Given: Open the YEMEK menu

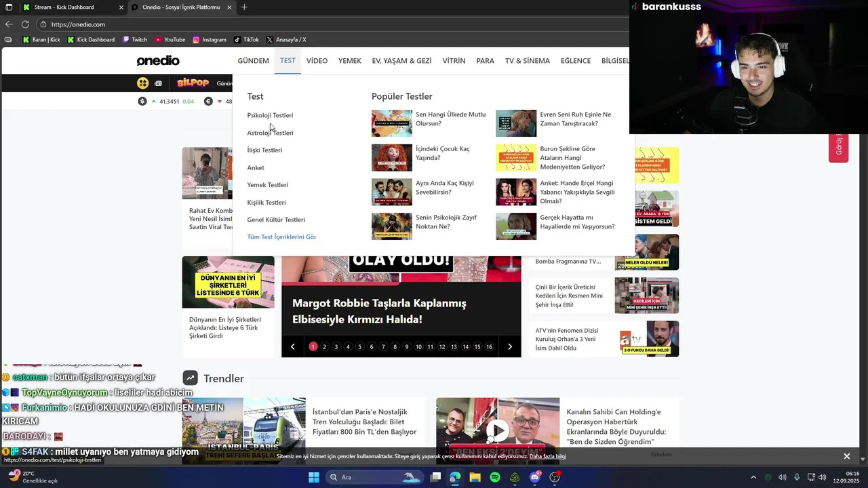Looking at the screenshot, I should (x=350, y=61).
